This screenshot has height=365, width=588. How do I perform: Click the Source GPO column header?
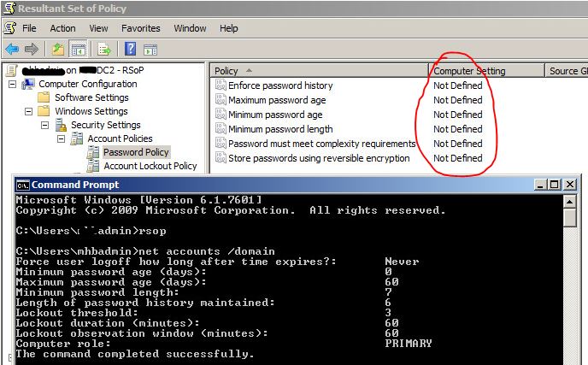(x=567, y=71)
